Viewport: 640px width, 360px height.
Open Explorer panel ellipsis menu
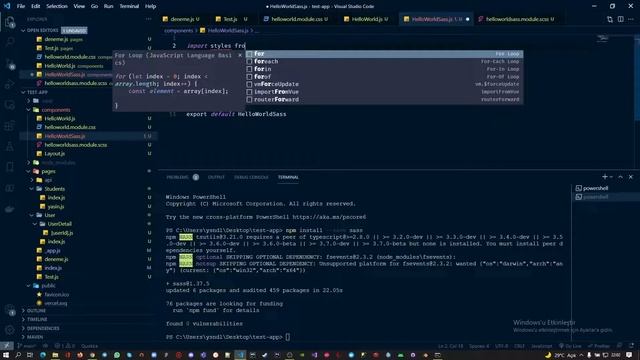click(x=148, y=19)
